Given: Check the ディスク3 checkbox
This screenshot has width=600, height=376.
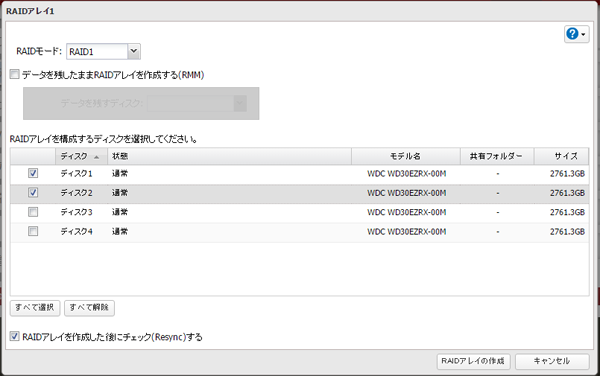Looking at the screenshot, I should (33, 212).
